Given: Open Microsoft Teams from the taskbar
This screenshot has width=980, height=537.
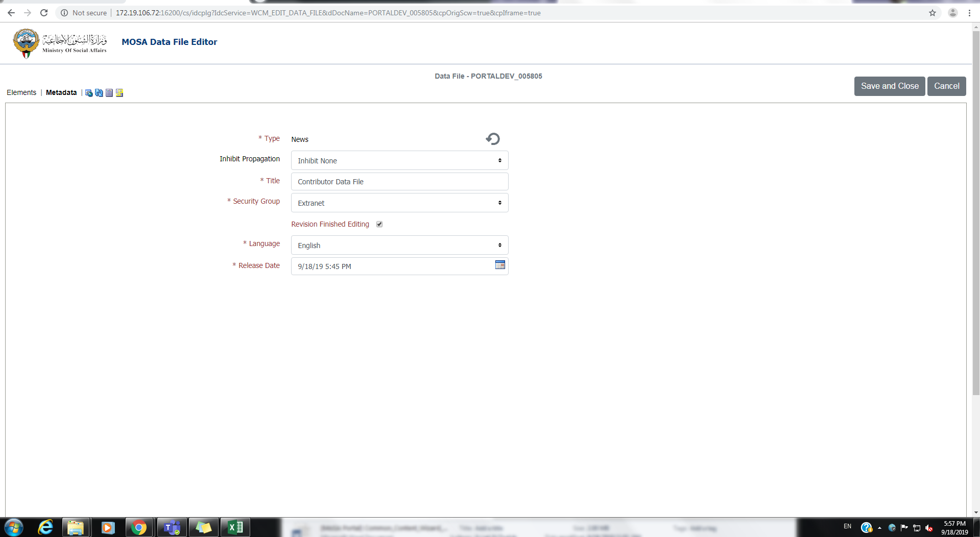Looking at the screenshot, I should [172, 527].
